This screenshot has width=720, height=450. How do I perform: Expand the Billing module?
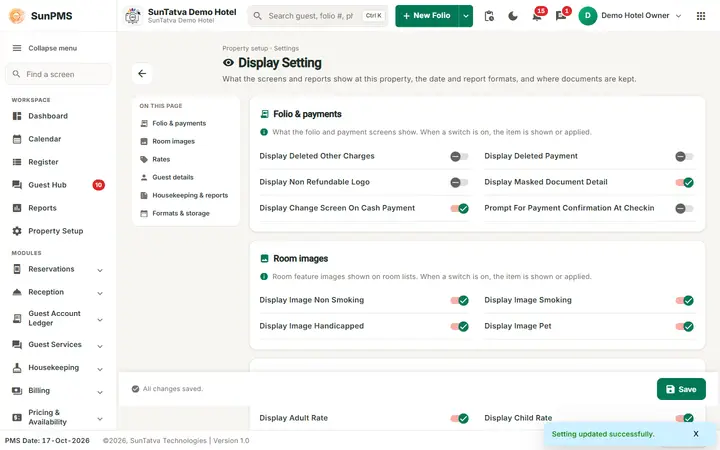click(100, 392)
